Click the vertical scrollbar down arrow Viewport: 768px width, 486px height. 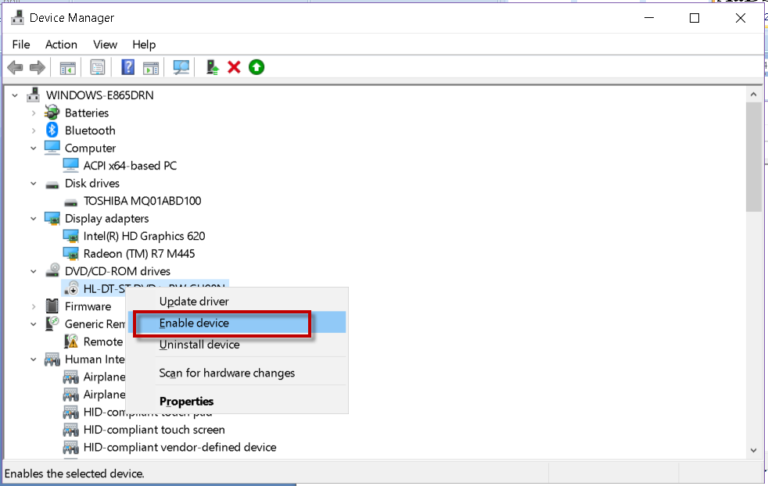click(x=753, y=452)
